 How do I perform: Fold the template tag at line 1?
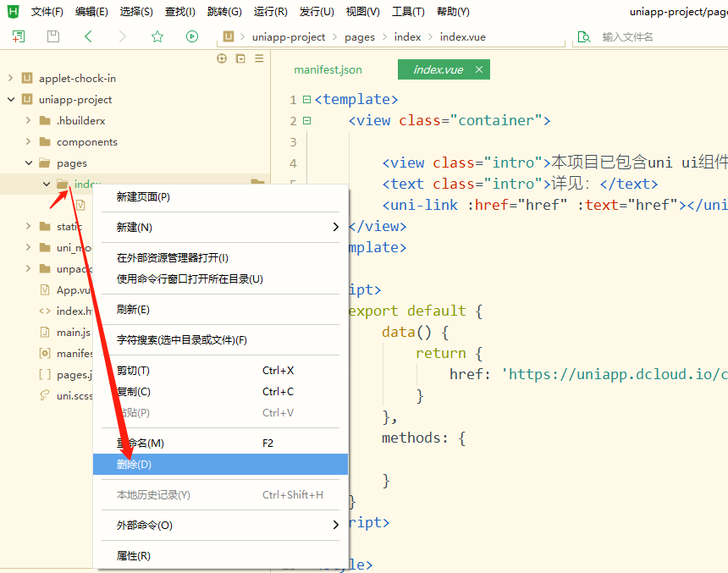click(x=306, y=99)
